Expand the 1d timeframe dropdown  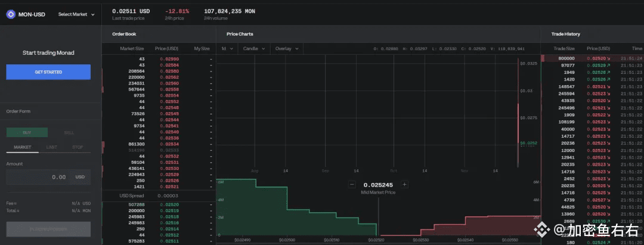(x=227, y=48)
